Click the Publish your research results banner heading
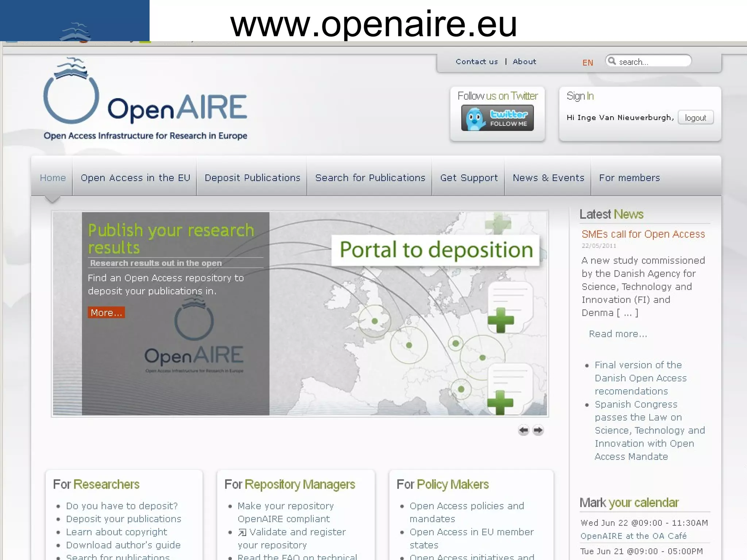The width and height of the screenshot is (747, 560). point(171,239)
